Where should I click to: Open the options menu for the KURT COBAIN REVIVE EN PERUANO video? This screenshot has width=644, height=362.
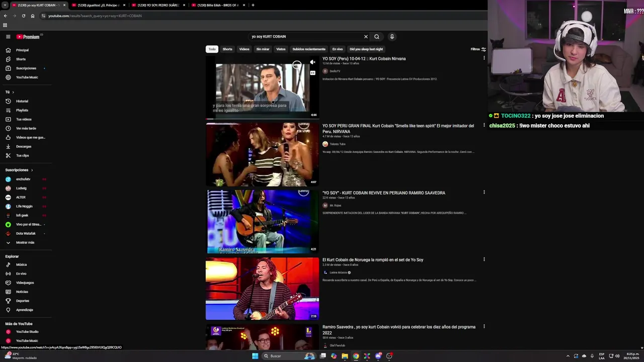484,192
